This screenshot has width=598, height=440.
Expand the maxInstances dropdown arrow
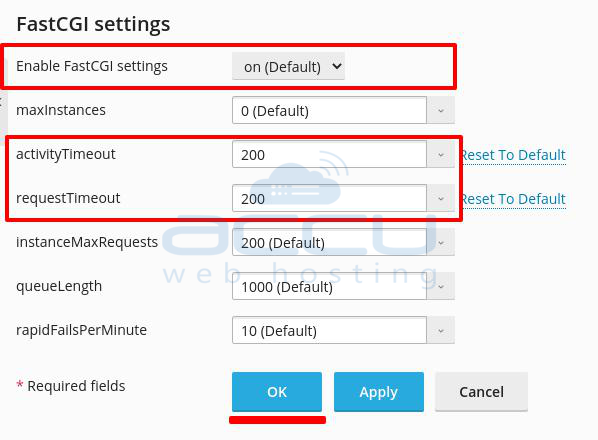(440, 111)
